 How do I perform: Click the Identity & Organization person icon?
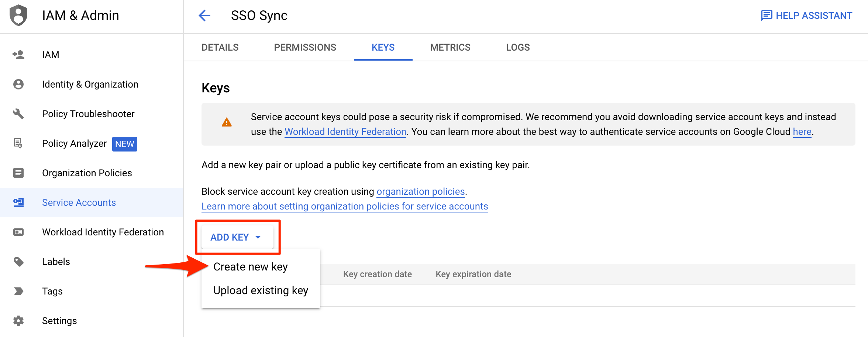pos(18,84)
